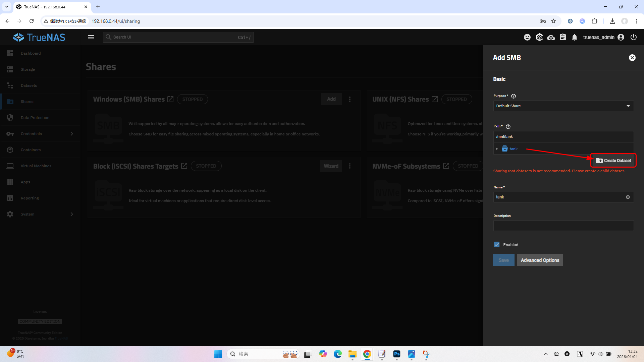Go to Storage in the sidebar
Viewport: 644px width, 362px height.
pyautogui.click(x=28, y=69)
